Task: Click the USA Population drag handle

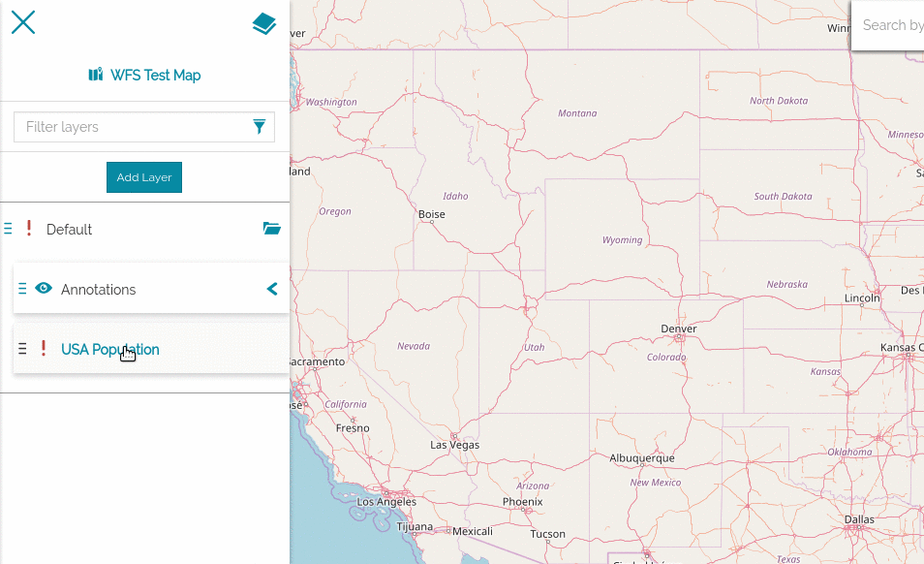Action: [22, 348]
